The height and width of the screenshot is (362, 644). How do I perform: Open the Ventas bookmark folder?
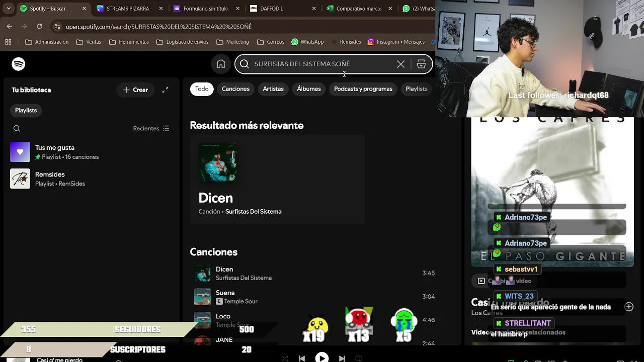(89, 42)
